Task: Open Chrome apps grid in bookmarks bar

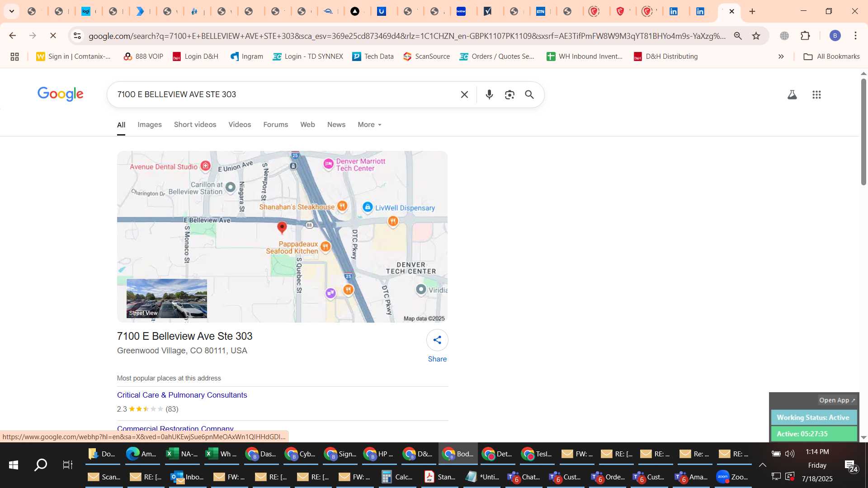Action: 14,56
